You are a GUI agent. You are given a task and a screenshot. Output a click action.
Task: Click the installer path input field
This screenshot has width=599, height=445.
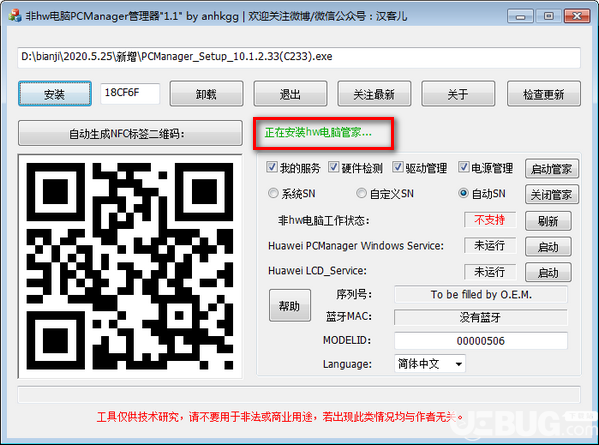[x=299, y=57]
